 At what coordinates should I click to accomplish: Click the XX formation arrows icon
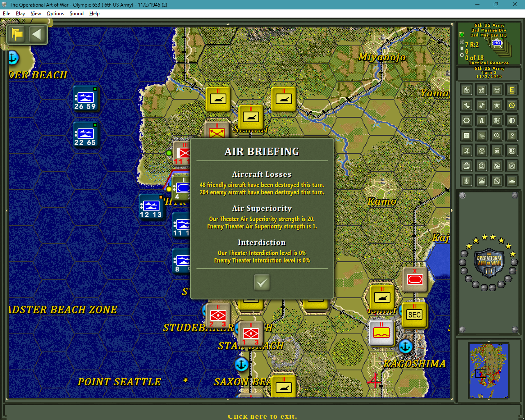point(497,90)
